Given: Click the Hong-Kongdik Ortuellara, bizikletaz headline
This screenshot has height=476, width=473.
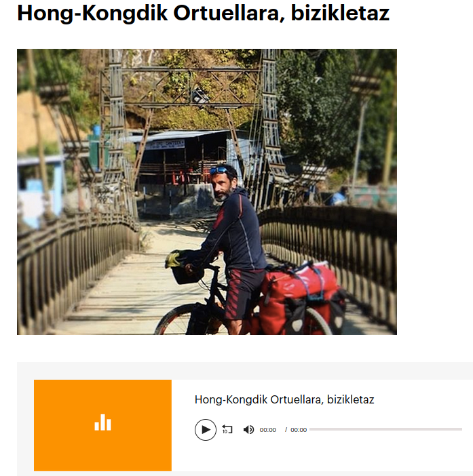Looking at the screenshot, I should (x=203, y=13).
